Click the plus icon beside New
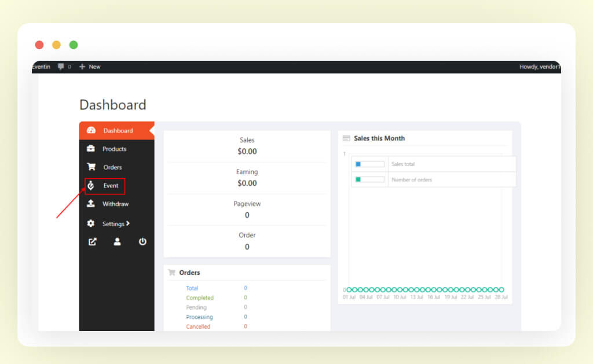Viewport: 593px width, 364px height. tap(82, 67)
